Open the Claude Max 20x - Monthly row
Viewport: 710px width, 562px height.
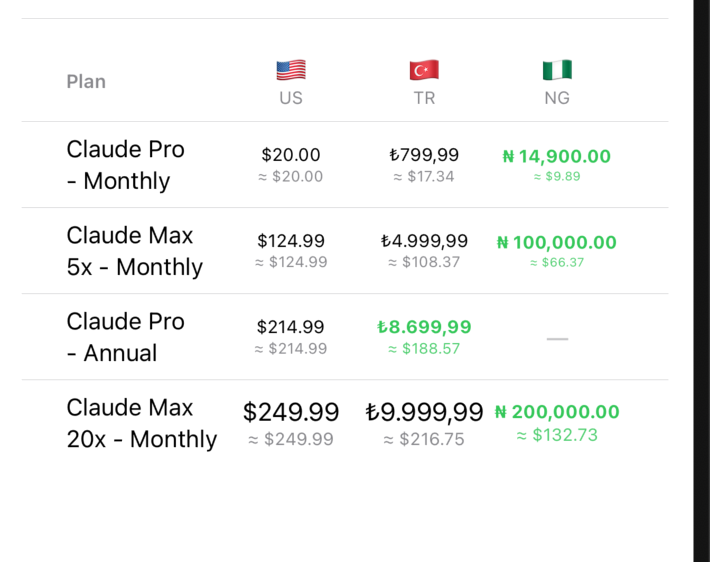click(345, 423)
